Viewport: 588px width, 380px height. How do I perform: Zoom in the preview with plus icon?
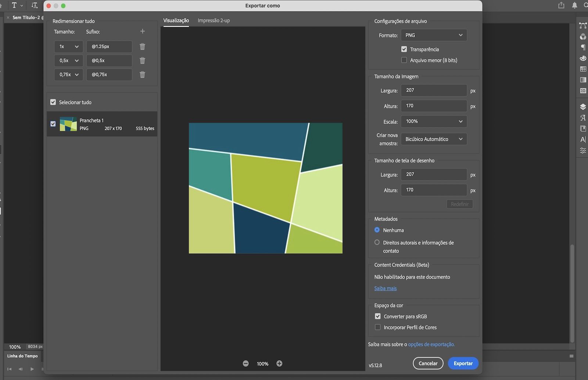pyautogui.click(x=279, y=363)
